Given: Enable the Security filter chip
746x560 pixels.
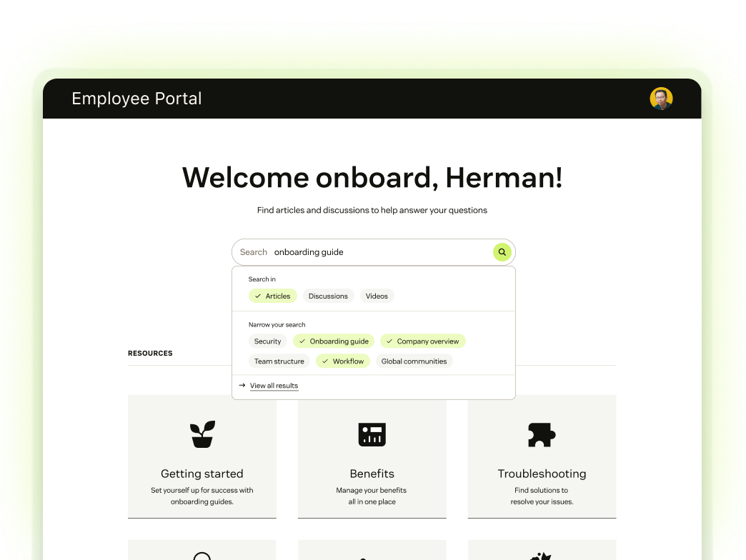Looking at the screenshot, I should coord(267,341).
